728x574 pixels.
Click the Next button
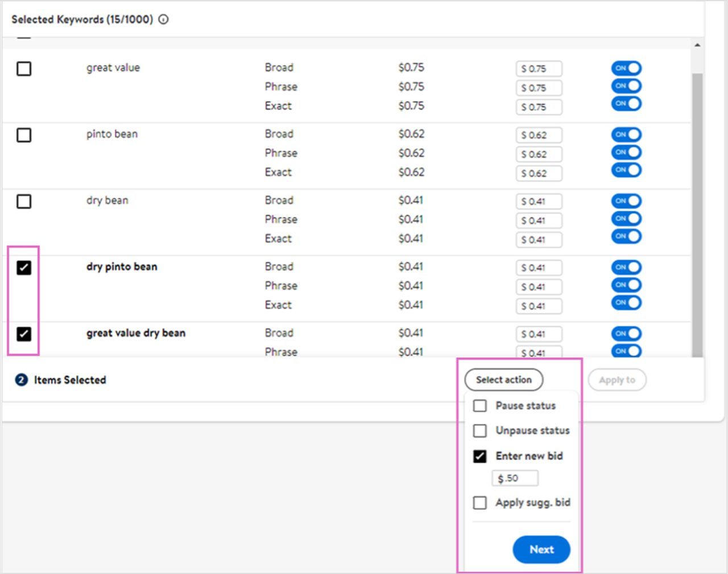tap(541, 549)
